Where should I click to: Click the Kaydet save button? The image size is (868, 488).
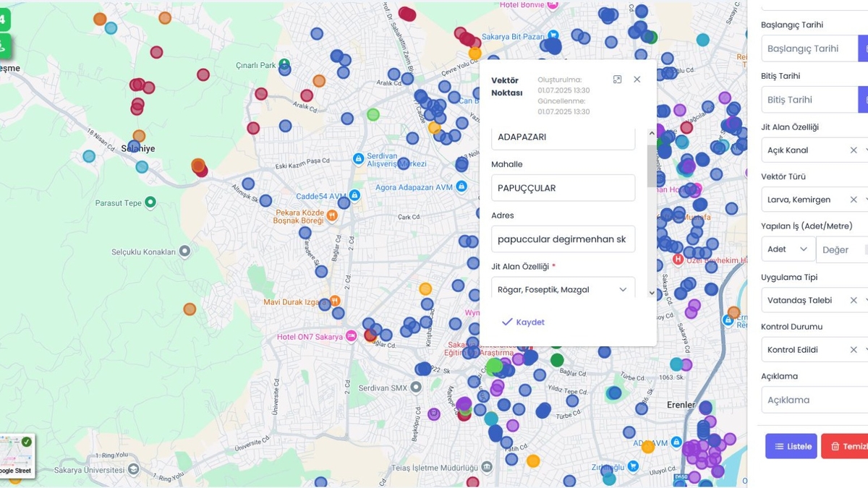[x=523, y=322]
